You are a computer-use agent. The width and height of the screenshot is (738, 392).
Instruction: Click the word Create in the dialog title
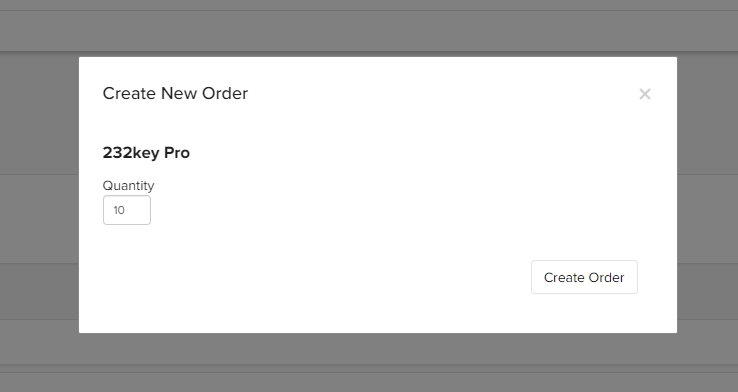tap(129, 93)
